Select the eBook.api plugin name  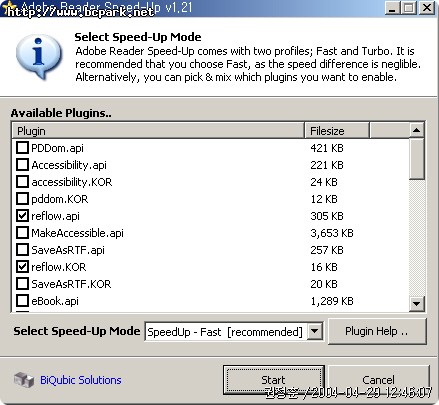pyautogui.click(x=55, y=301)
